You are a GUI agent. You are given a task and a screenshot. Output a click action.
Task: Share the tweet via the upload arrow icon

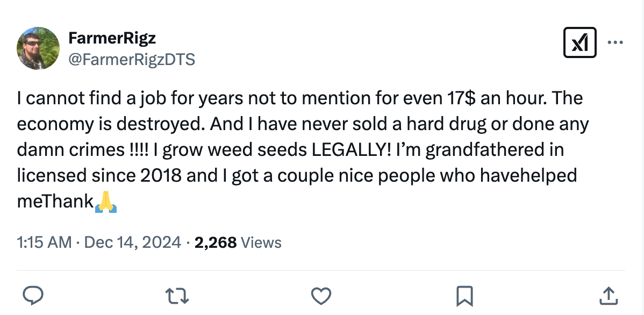pyautogui.click(x=608, y=295)
